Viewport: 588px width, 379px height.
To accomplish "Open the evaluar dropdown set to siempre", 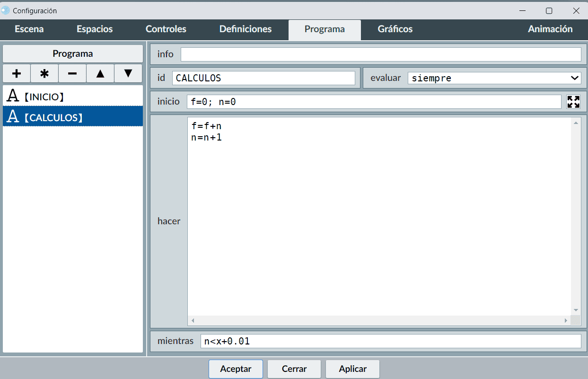I will pos(494,78).
